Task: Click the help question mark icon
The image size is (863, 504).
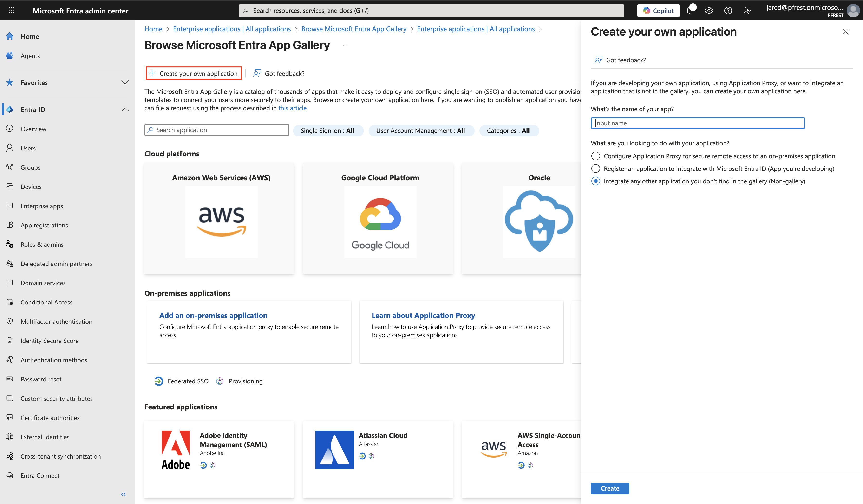Action: pos(728,11)
